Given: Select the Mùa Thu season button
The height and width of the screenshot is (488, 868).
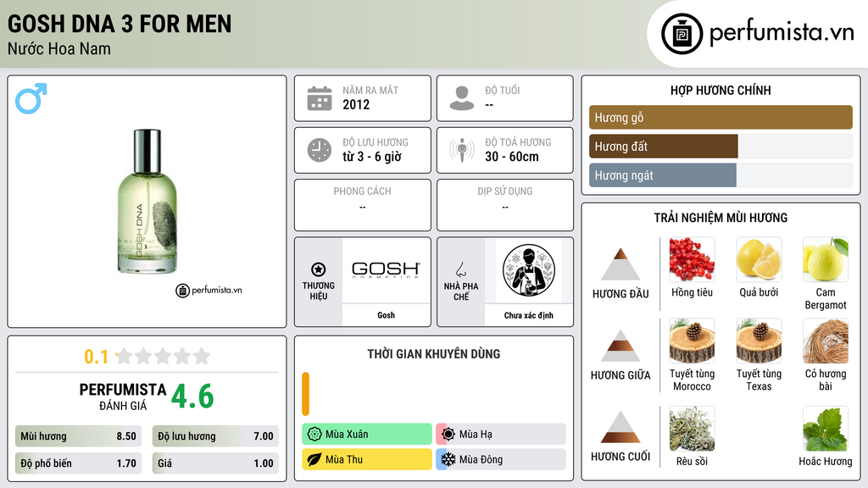Looking at the screenshot, I should (367, 459).
